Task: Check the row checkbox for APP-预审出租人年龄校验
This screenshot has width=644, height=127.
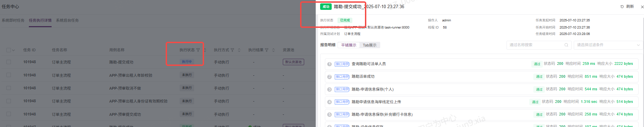Action: point(9,75)
